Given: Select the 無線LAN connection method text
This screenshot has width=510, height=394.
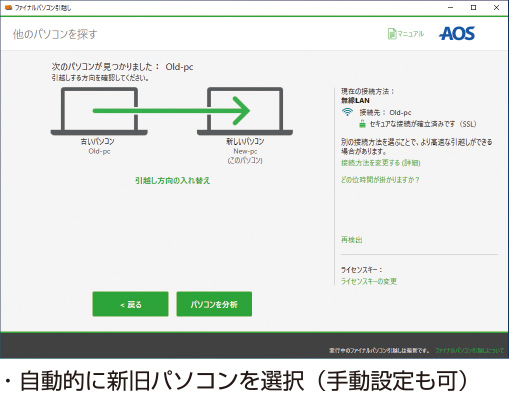Looking at the screenshot, I should pyautogui.click(x=355, y=100).
